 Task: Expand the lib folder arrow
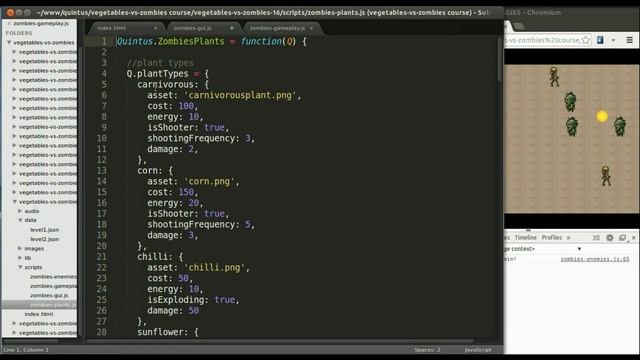pos(20,258)
